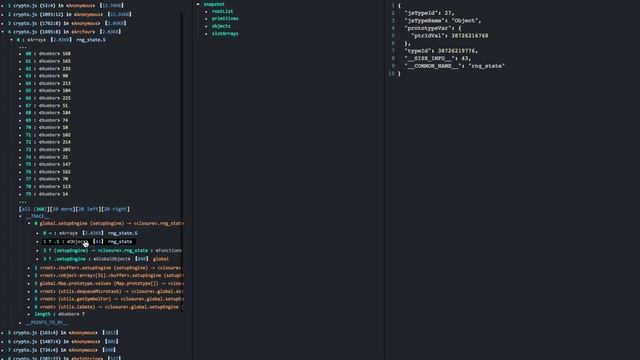Select array element at index 70
This screenshot has height=360, width=640.
coord(47,127)
